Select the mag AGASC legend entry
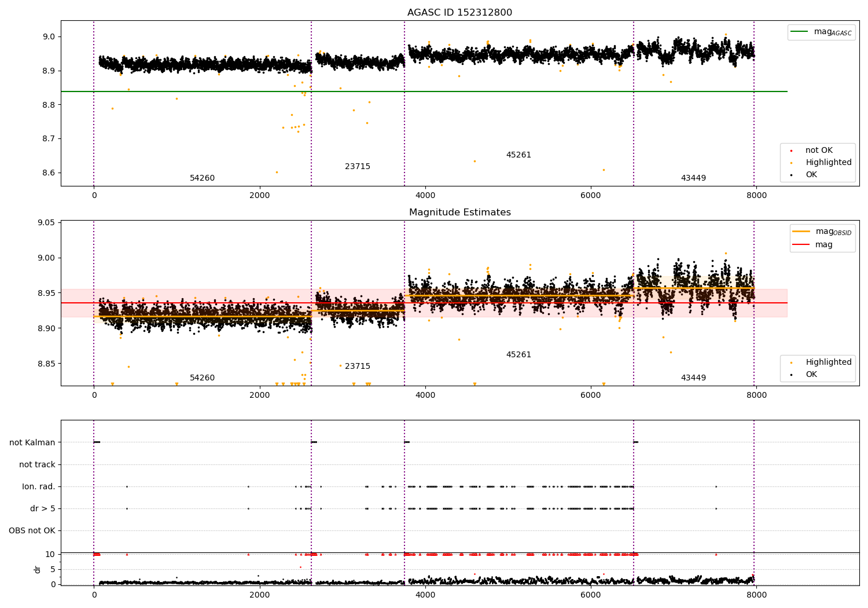Viewport: 868px width, 608px height. point(821,32)
